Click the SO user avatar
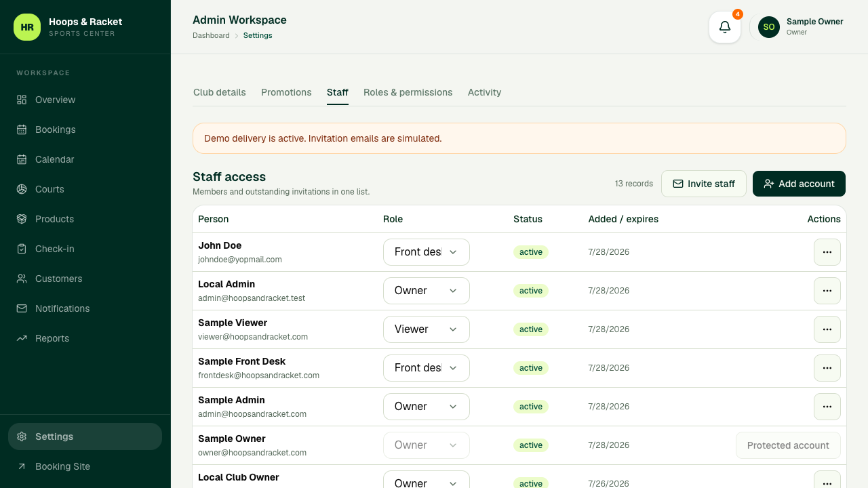Image resolution: width=868 pixels, height=488 pixels. pos(769,27)
